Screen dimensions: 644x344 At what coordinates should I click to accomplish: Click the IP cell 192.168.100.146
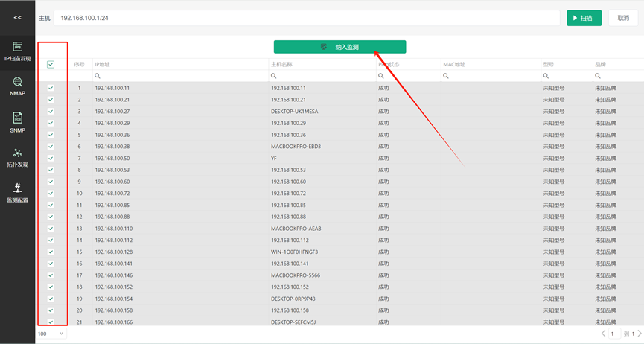113,275
